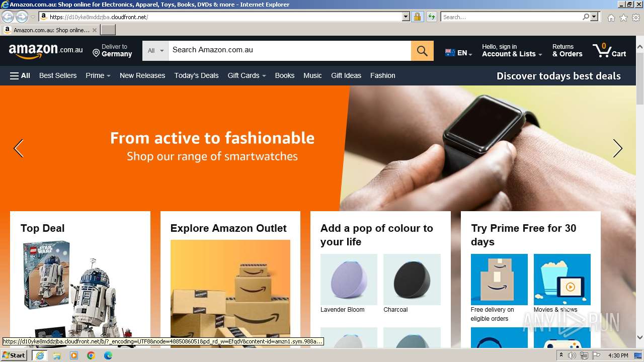
Task: Open the address bar URL history dropdown
Action: click(x=406, y=17)
